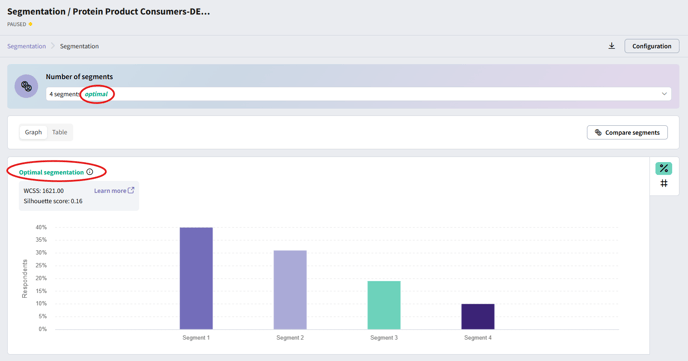
Task: Open the Configuration button
Action: tap(652, 46)
